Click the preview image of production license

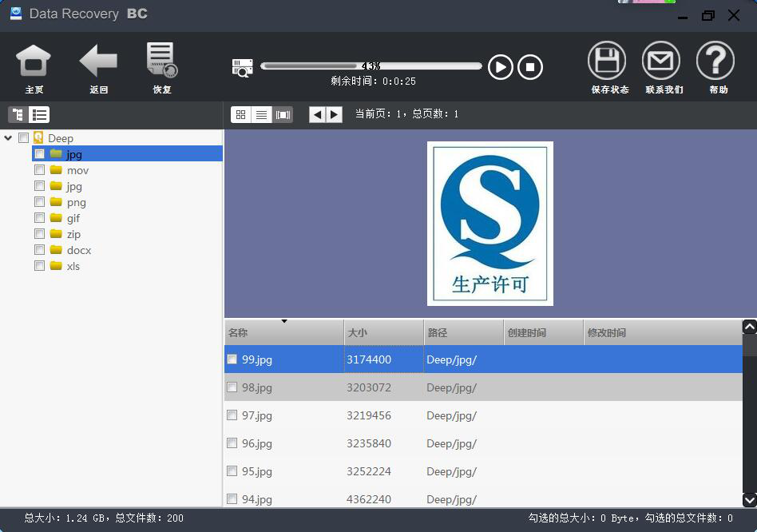tap(490, 224)
